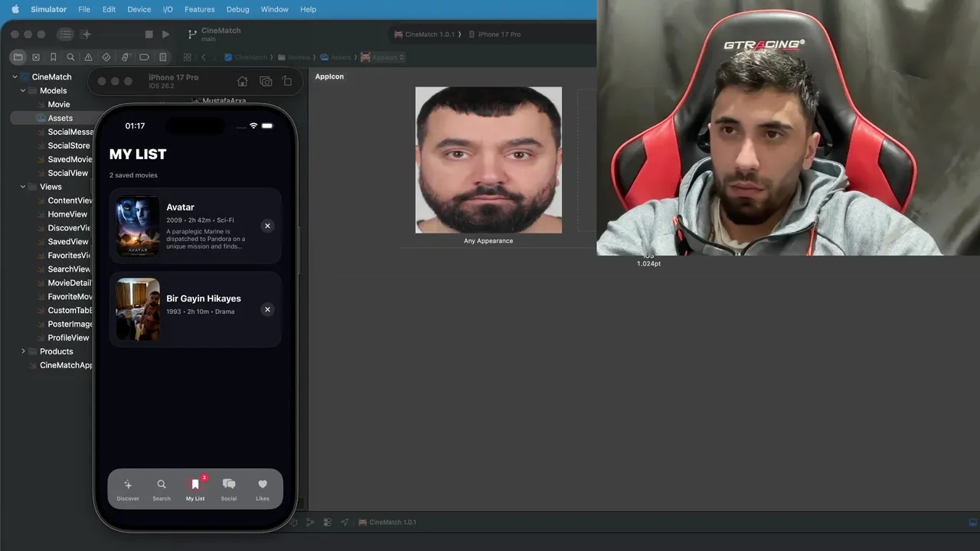Open Discover tab in CineMatch app

[128, 489]
